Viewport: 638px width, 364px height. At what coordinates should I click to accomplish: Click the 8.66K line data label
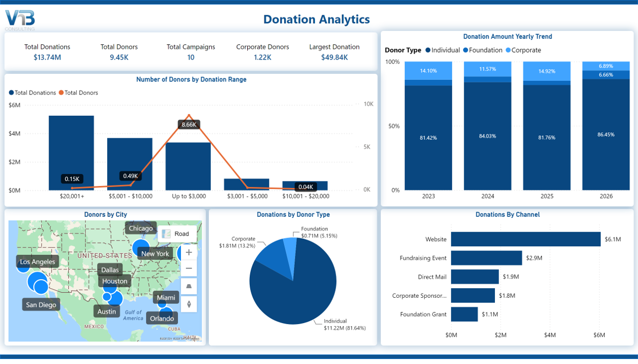pyautogui.click(x=189, y=124)
